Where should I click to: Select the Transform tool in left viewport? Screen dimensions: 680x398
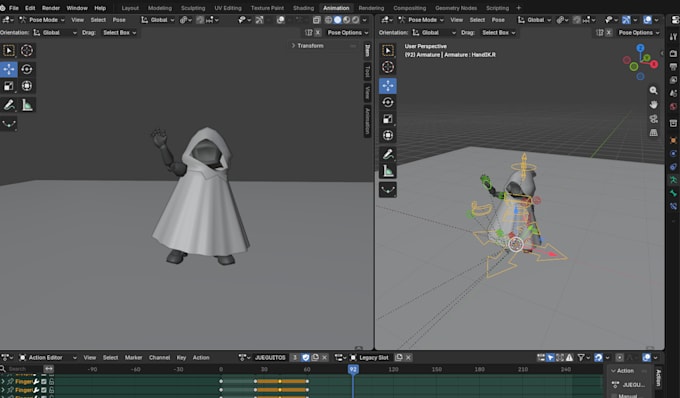27,86
